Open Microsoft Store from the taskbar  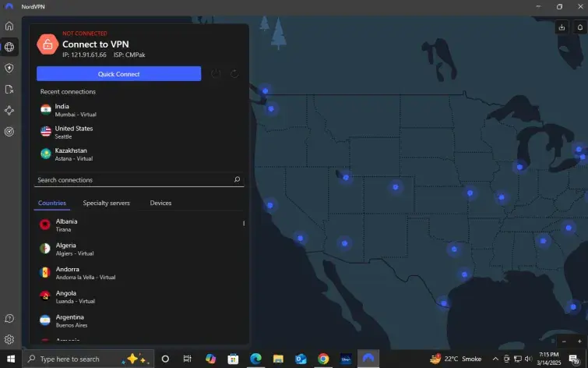(x=233, y=359)
